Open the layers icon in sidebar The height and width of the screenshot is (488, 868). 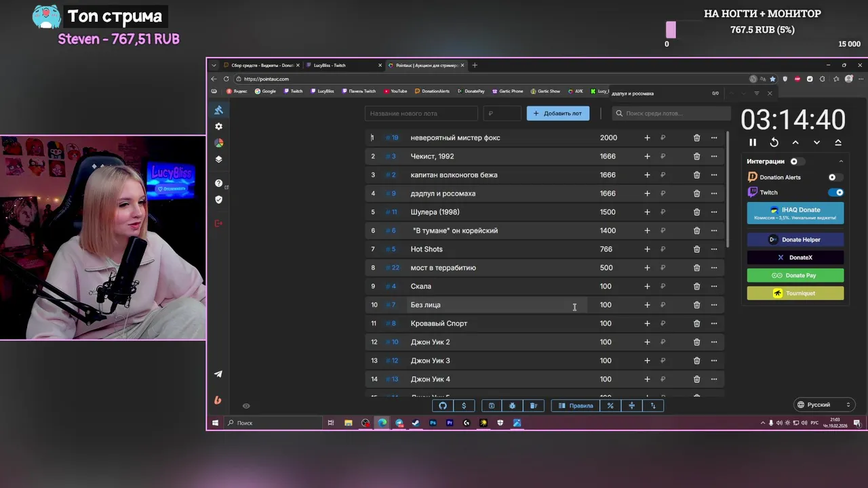coord(218,159)
